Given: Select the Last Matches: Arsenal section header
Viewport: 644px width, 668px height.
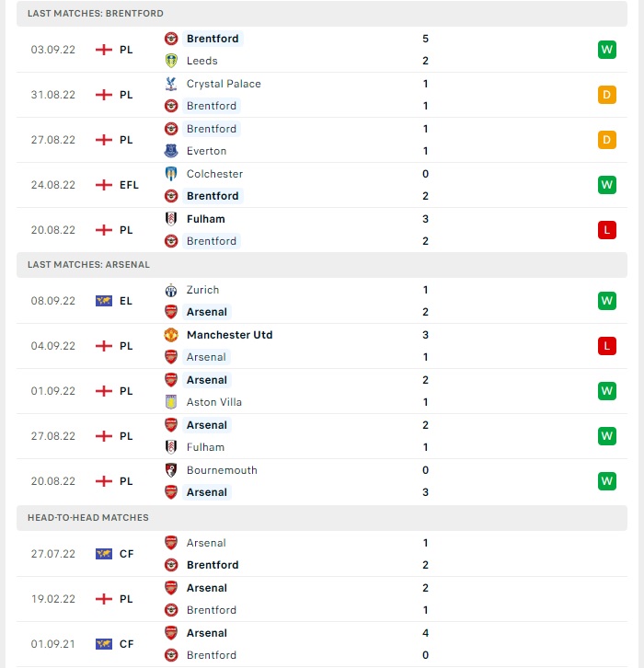Looking at the screenshot, I should pyautogui.click(x=322, y=265).
